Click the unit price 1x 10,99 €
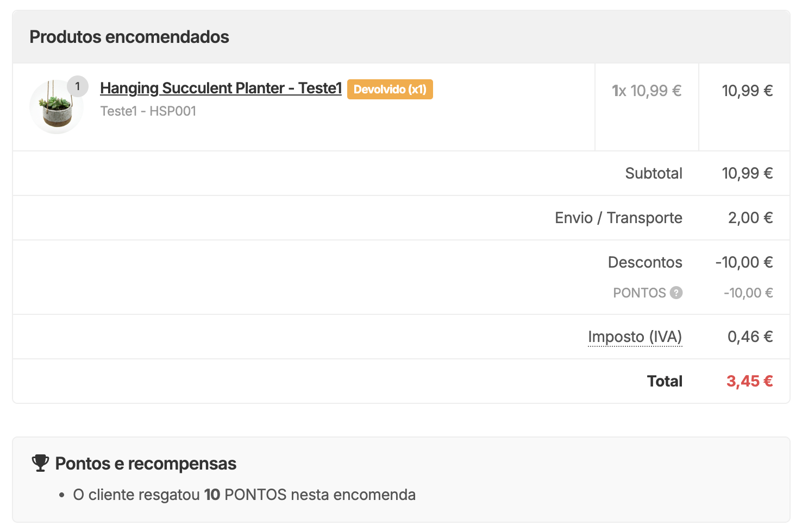 (x=647, y=91)
